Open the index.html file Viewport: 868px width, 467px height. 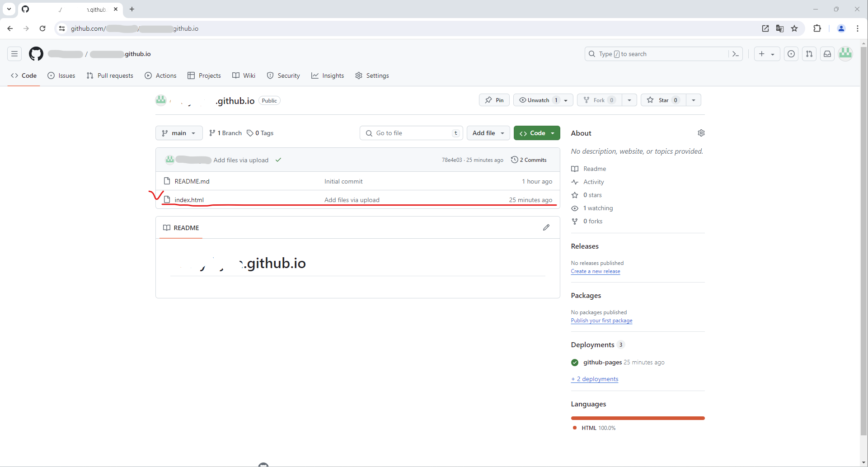(x=189, y=200)
